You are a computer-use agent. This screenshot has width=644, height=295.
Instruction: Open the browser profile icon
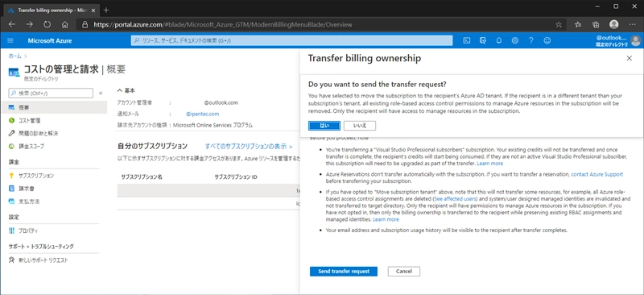coord(614,25)
